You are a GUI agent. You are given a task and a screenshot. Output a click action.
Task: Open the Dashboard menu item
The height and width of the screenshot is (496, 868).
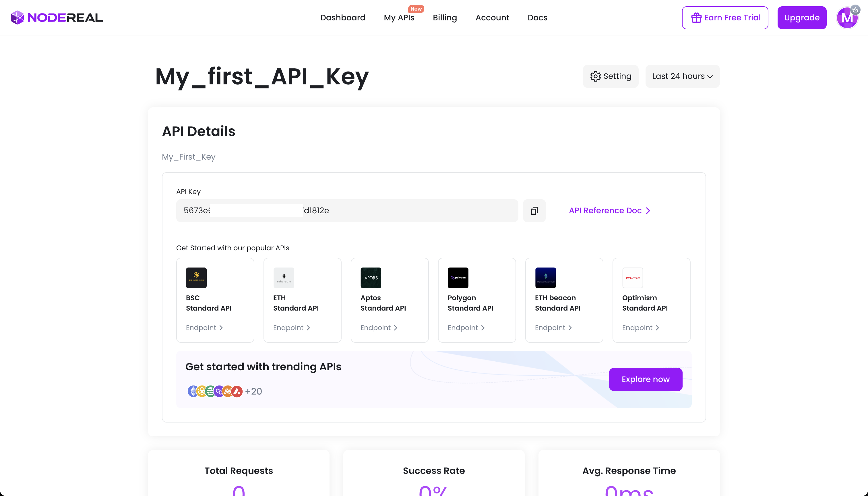(x=343, y=17)
